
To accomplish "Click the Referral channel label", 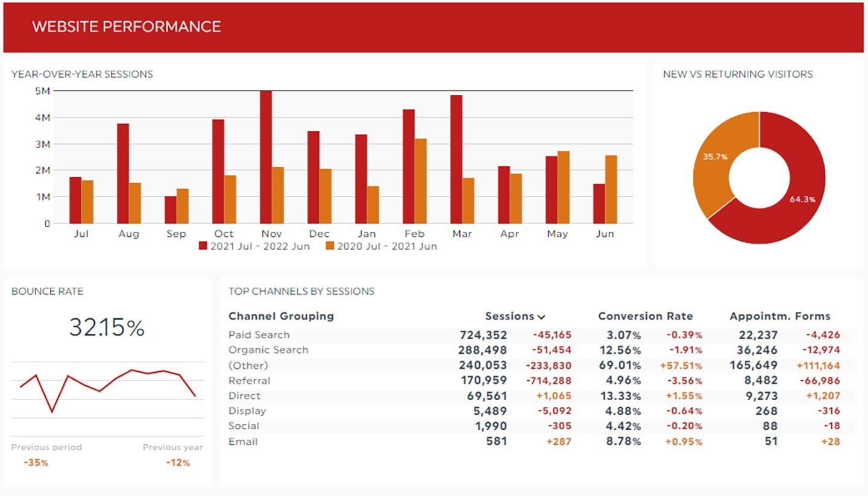I will click(x=249, y=381).
